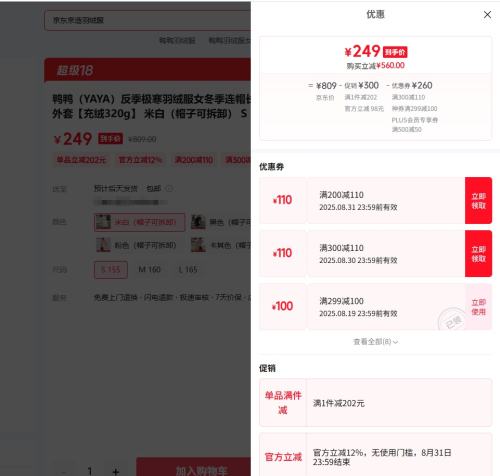Choose size M 160
This screenshot has height=476, width=500.
click(149, 269)
